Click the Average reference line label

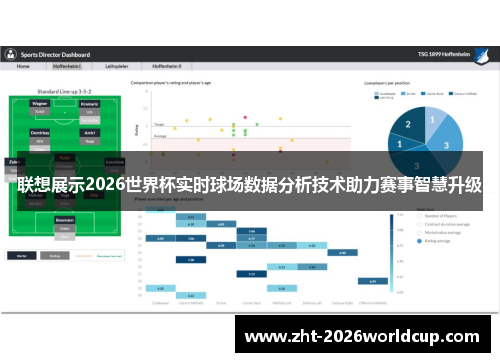click(160, 136)
